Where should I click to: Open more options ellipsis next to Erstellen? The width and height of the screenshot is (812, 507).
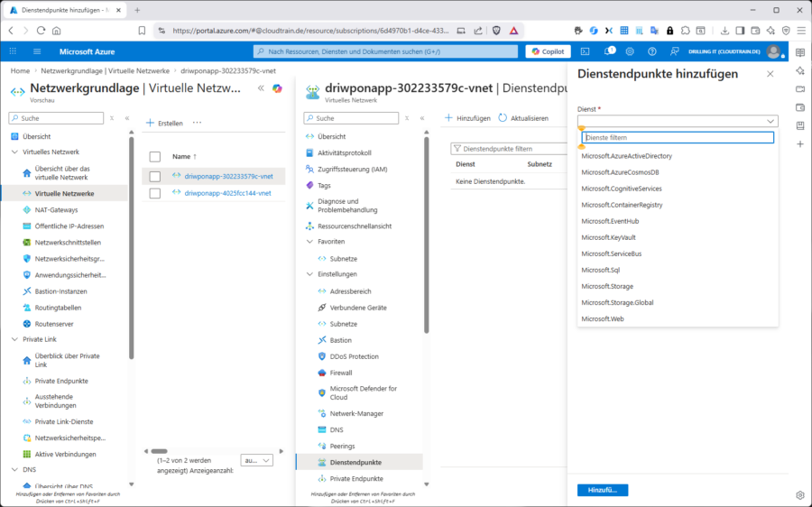[197, 123]
